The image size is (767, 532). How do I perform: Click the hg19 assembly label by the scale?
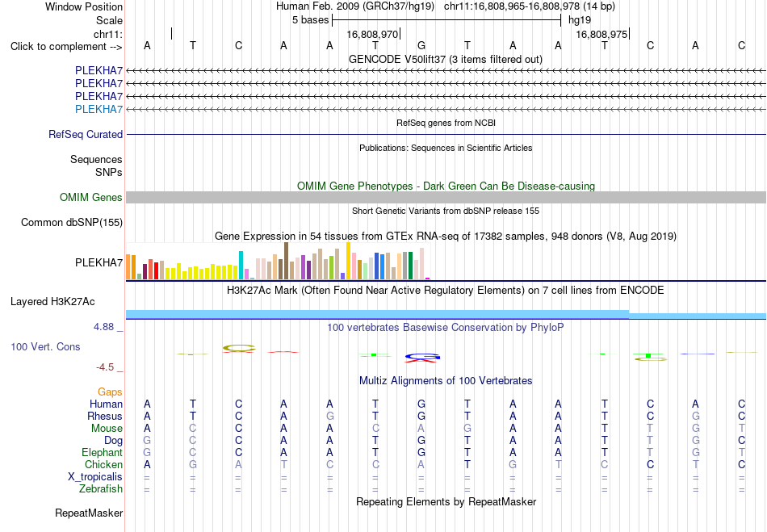pyautogui.click(x=580, y=20)
